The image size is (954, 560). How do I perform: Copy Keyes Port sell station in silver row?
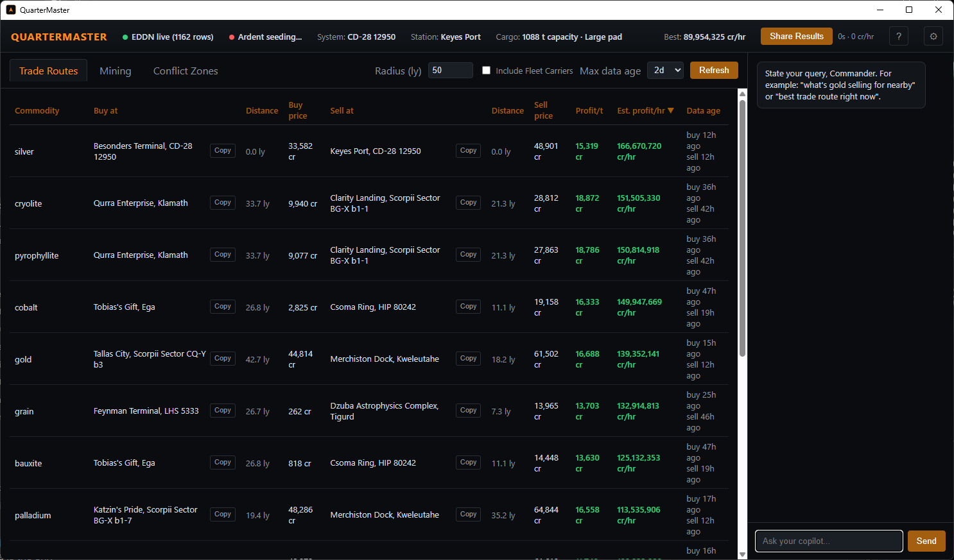pos(469,151)
